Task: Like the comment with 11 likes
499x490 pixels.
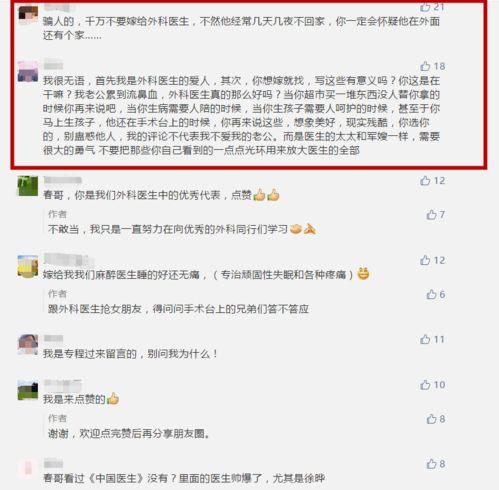Action: 425,339
